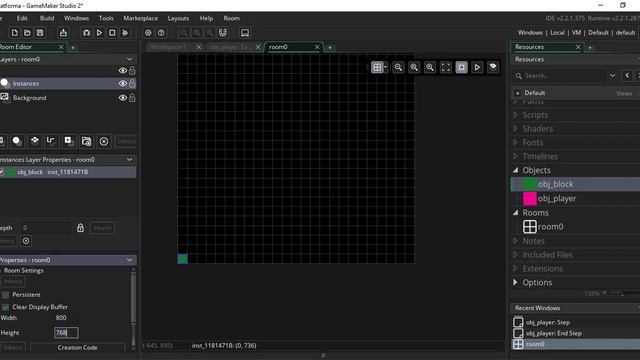This screenshot has width=640, height=360.
Task: Toggle Clear Display Buffer checkbox
Action: click(5, 307)
